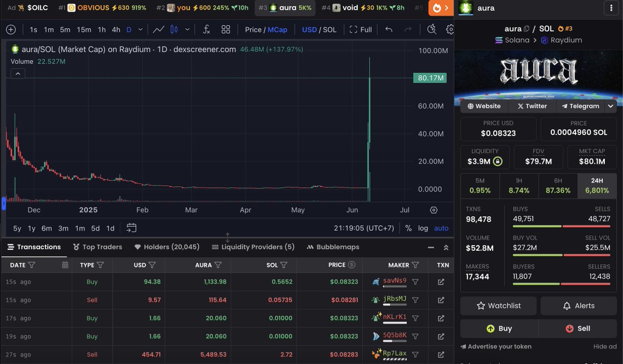
Task: Copy the aura token address icon
Action: [x=526, y=29]
